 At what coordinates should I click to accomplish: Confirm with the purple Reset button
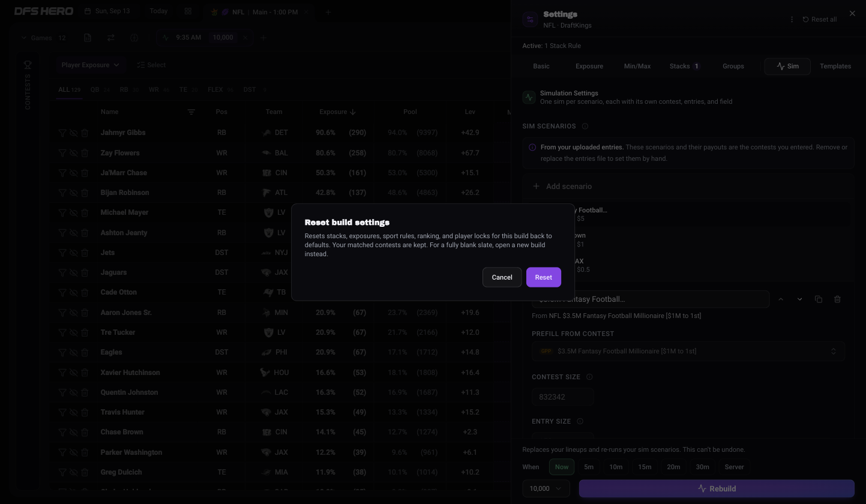tap(543, 277)
